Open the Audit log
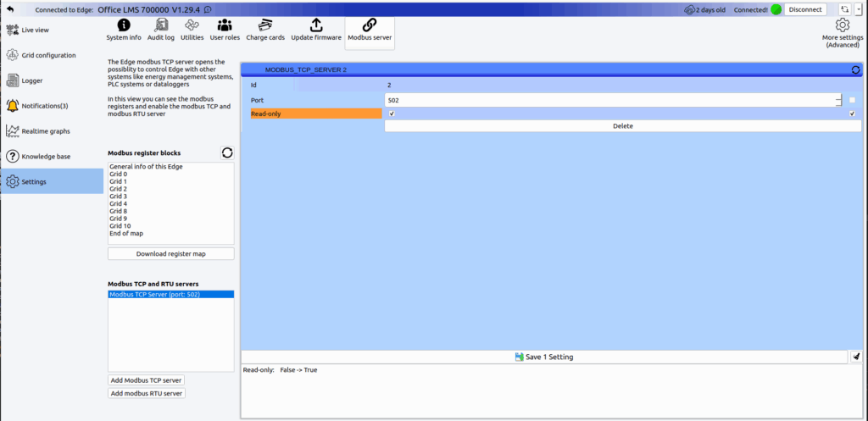Image resolution: width=868 pixels, height=421 pixels. 161,30
